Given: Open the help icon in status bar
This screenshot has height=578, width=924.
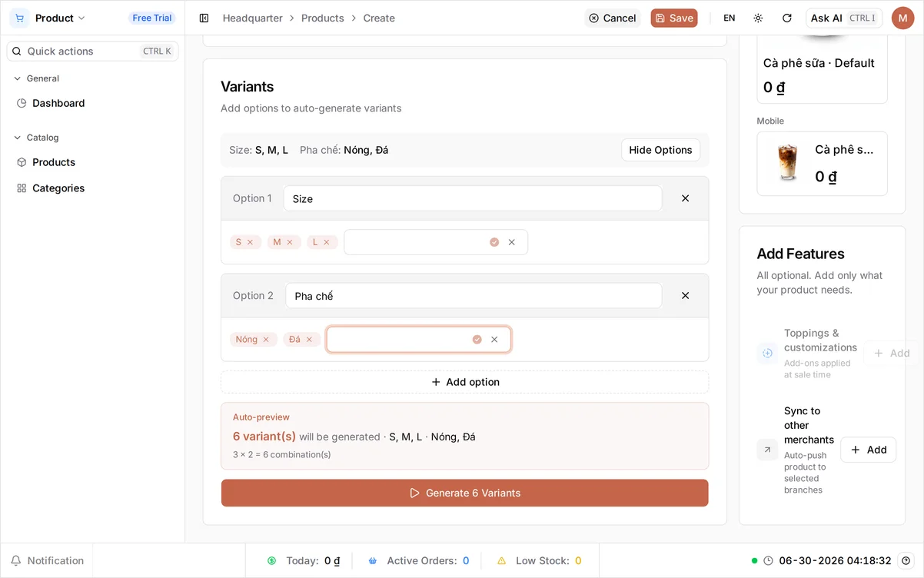Looking at the screenshot, I should coord(906,560).
